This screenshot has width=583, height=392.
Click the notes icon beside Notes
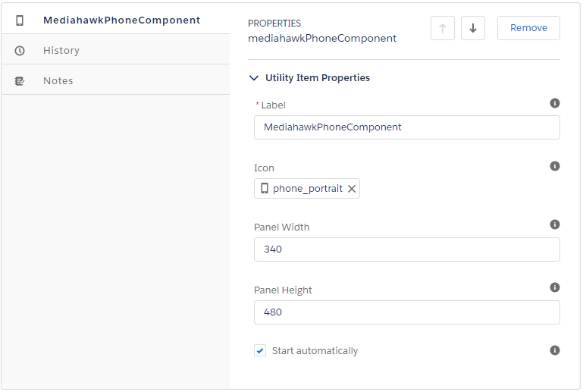coord(20,80)
